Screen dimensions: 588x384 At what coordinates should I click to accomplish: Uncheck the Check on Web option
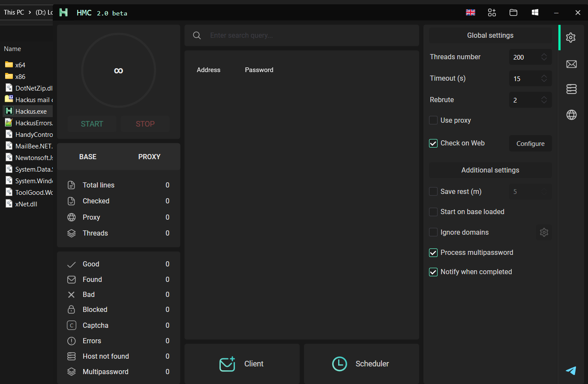point(433,143)
